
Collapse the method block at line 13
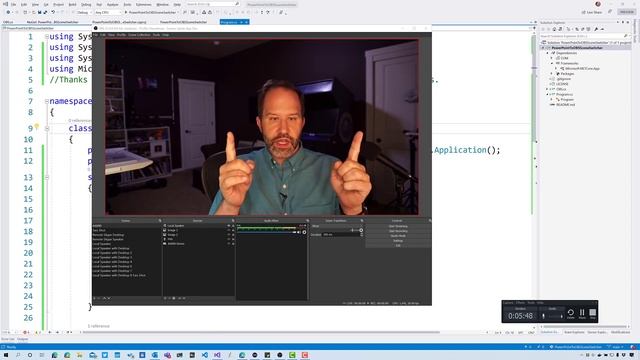coord(47,177)
